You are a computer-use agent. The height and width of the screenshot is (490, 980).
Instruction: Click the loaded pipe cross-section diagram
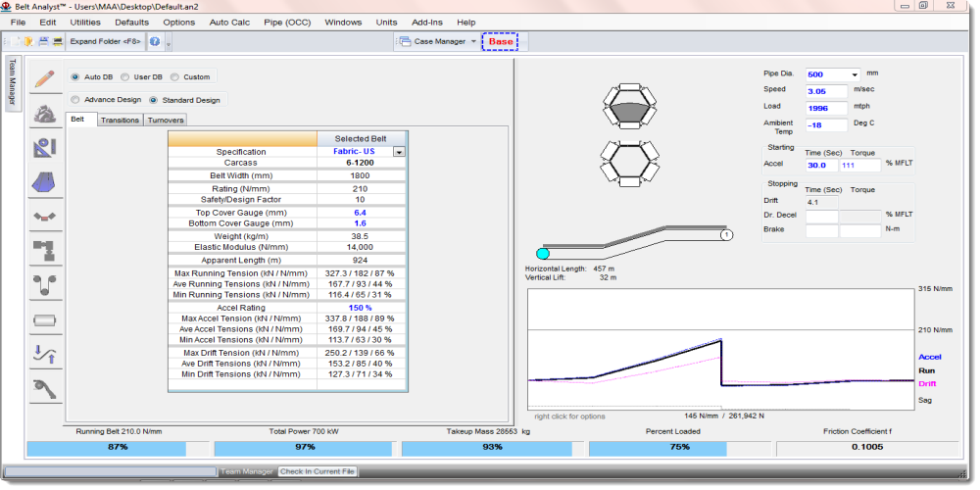coord(630,104)
